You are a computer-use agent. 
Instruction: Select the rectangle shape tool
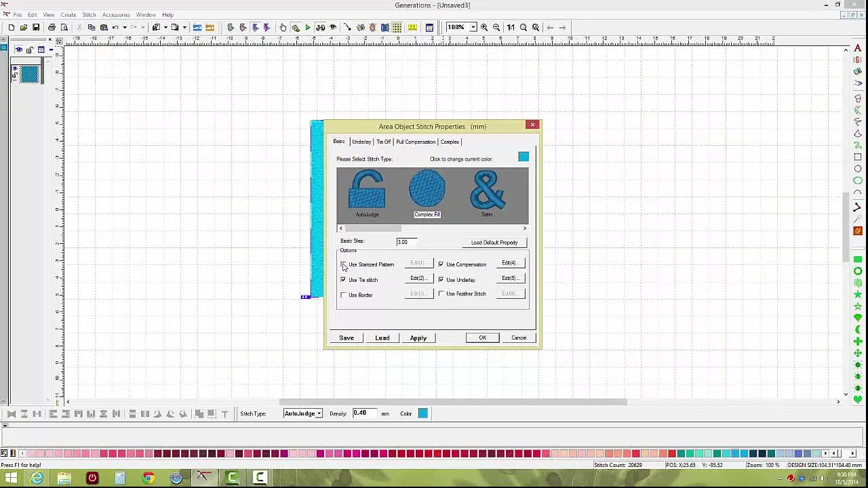pyautogui.click(x=858, y=157)
